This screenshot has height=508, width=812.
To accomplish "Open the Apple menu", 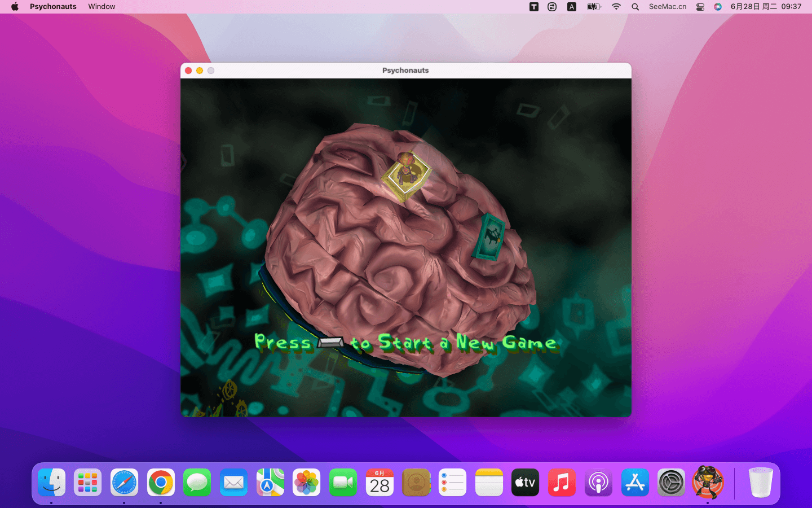I will tap(15, 7).
